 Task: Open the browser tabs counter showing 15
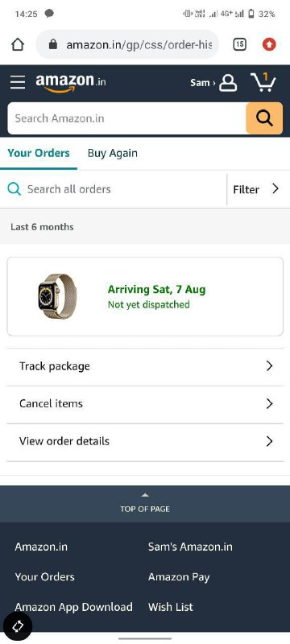(239, 44)
